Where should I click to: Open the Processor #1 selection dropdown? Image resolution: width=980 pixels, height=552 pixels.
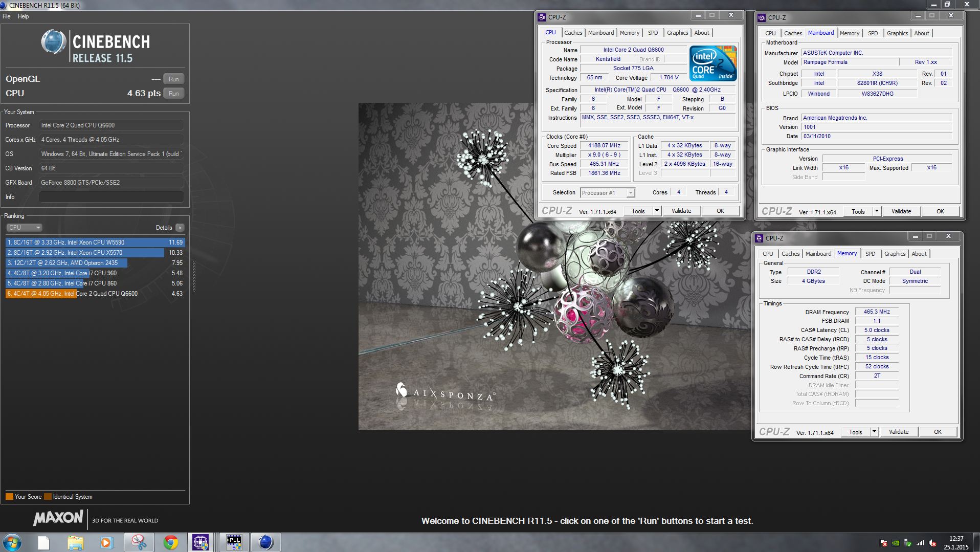[x=607, y=193]
